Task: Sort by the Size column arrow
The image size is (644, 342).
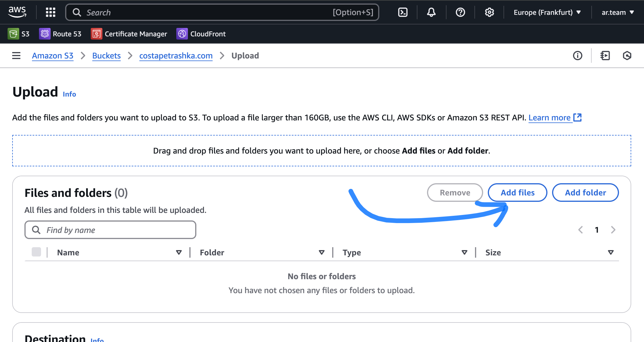Action: (x=611, y=252)
